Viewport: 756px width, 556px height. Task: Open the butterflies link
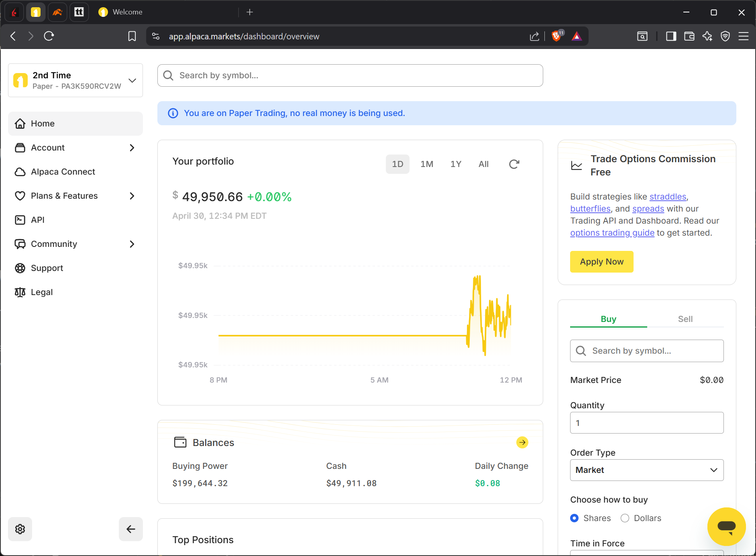pos(591,209)
